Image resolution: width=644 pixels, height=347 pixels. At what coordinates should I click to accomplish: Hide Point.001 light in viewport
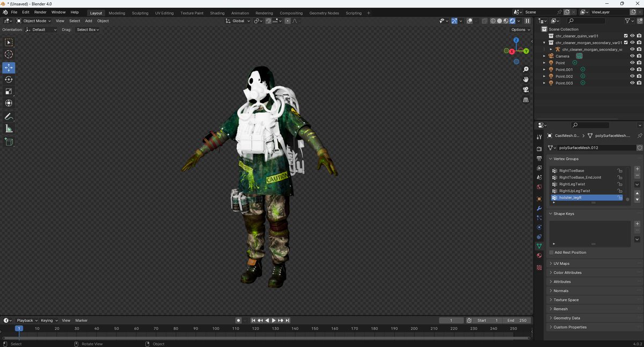point(632,69)
